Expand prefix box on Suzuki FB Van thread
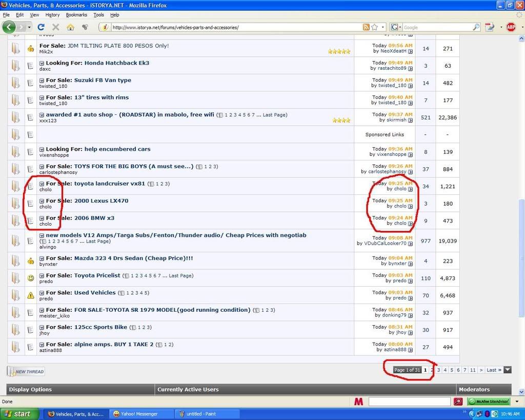The image size is (525, 420). tap(42, 81)
